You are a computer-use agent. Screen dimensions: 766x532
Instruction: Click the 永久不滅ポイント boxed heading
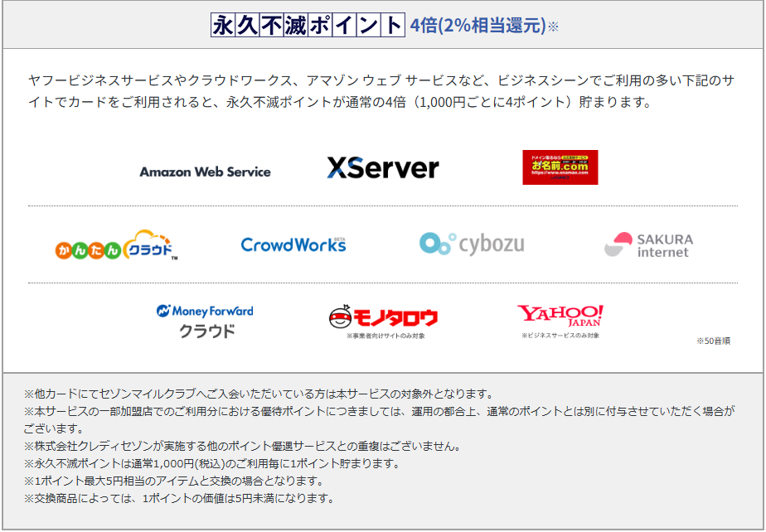coord(308,25)
